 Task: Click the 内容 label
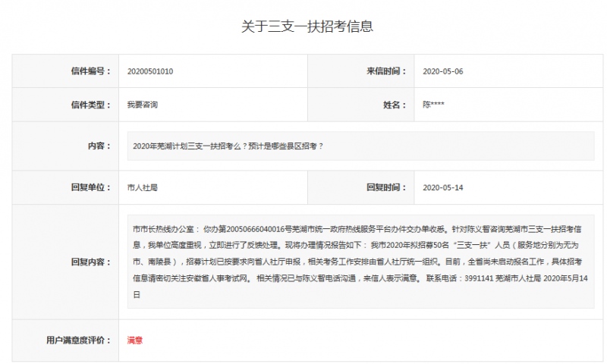[x=99, y=146]
